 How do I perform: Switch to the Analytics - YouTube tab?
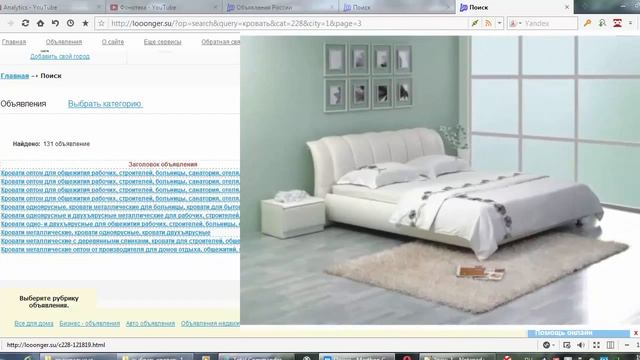50,7
